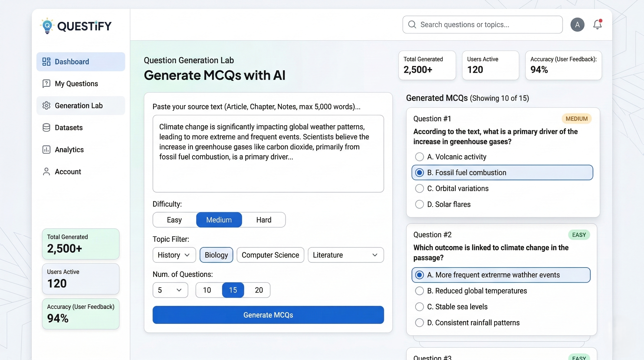Click the Dashboard grid icon
The width and height of the screenshot is (644, 360).
click(x=46, y=62)
